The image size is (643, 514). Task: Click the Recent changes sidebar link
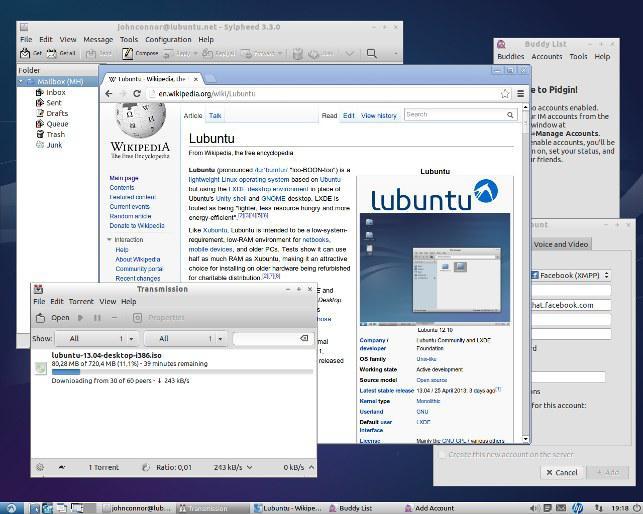pyautogui.click(x=138, y=279)
